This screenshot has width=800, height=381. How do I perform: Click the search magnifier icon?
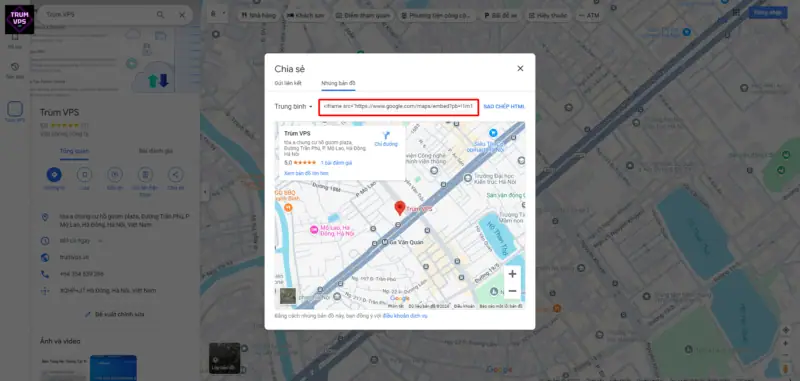[x=161, y=15]
